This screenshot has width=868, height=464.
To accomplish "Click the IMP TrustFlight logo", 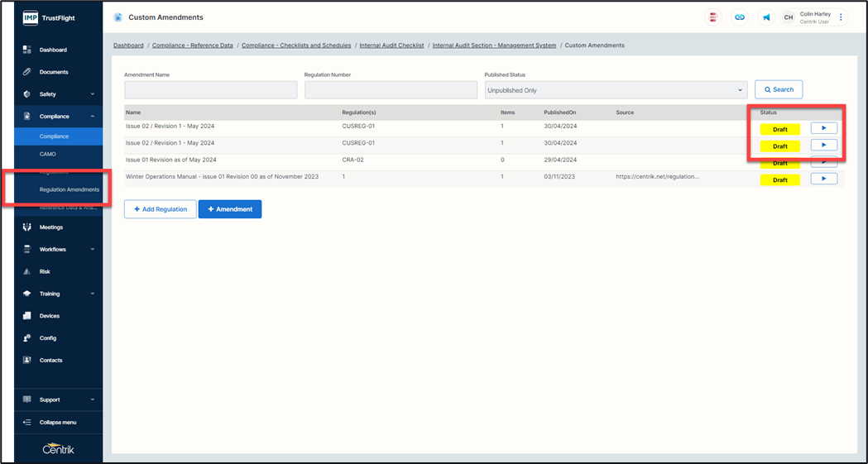I will coord(50,17).
